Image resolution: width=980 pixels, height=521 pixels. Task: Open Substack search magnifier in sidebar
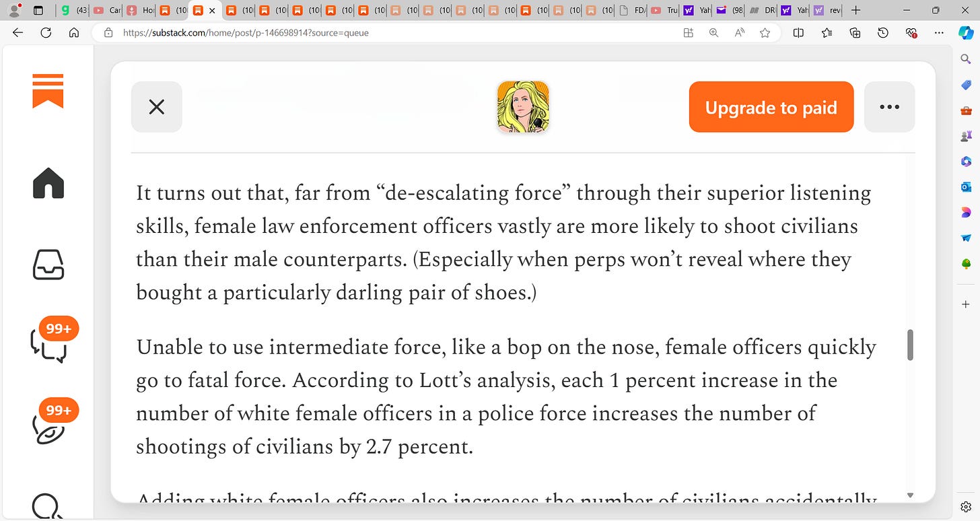[x=48, y=506]
